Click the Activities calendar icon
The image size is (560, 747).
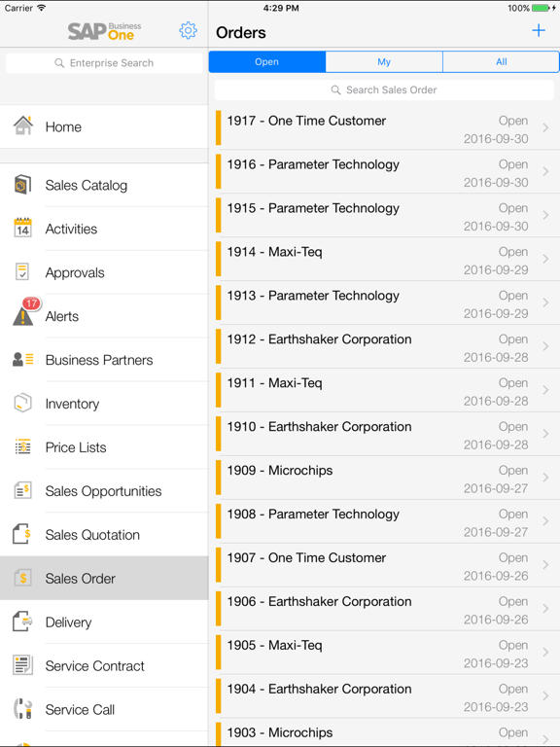tap(23, 229)
